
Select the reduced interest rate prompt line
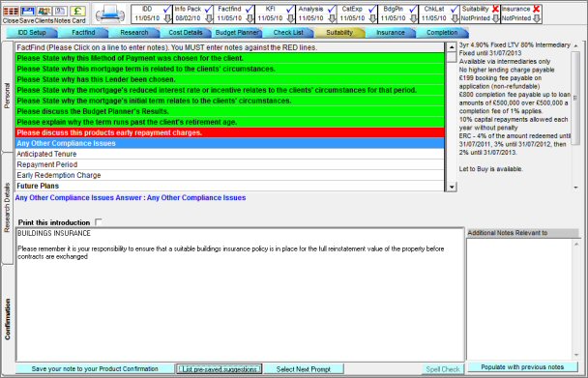tap(230, 90)
